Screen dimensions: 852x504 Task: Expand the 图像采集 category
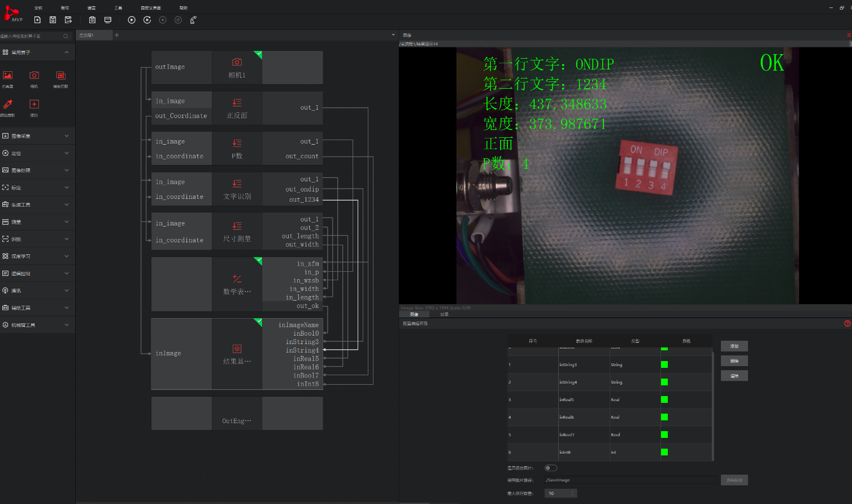[37, 136]
